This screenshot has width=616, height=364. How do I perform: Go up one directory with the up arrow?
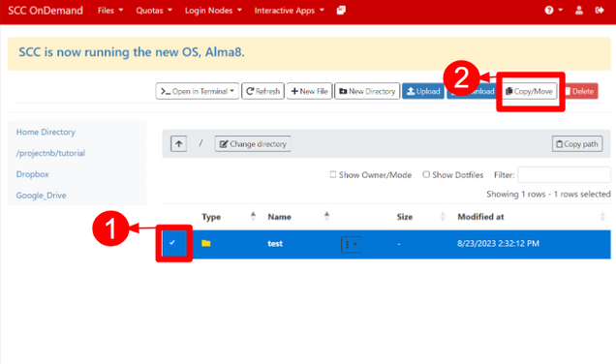point(179,143)
